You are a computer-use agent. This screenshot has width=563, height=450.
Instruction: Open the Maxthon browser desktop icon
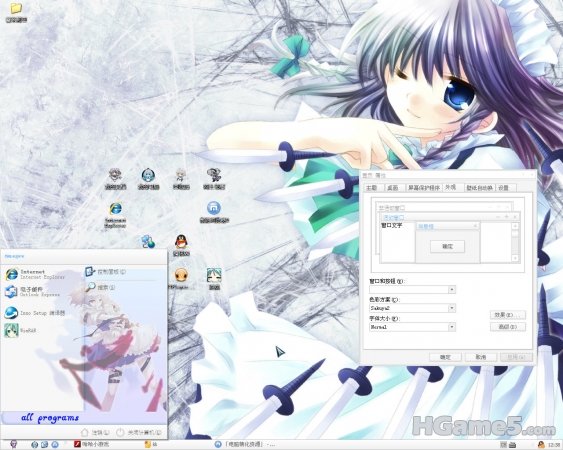click(x=214, y=212)
